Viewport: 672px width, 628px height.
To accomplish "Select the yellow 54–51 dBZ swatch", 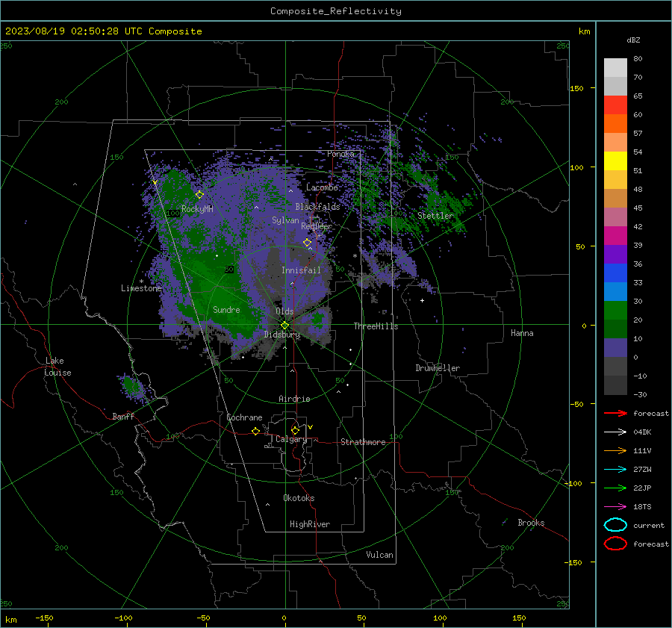I will click(615, 161).
